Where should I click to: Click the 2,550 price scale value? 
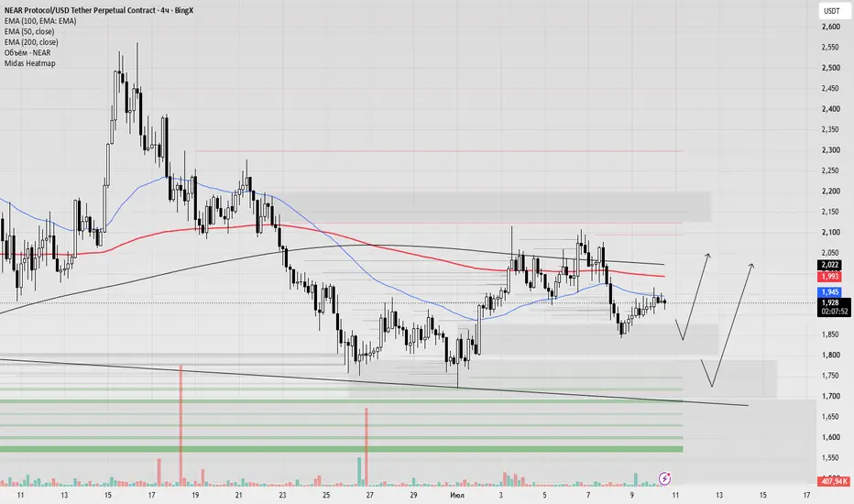coord(830,48)
